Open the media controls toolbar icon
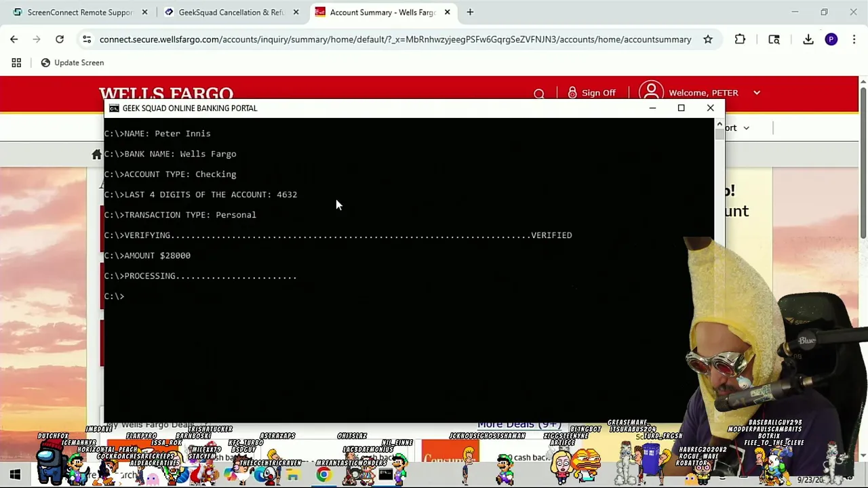Image resolution: width=868 pixels, height=488 pixels. click(x=774, y=39)
